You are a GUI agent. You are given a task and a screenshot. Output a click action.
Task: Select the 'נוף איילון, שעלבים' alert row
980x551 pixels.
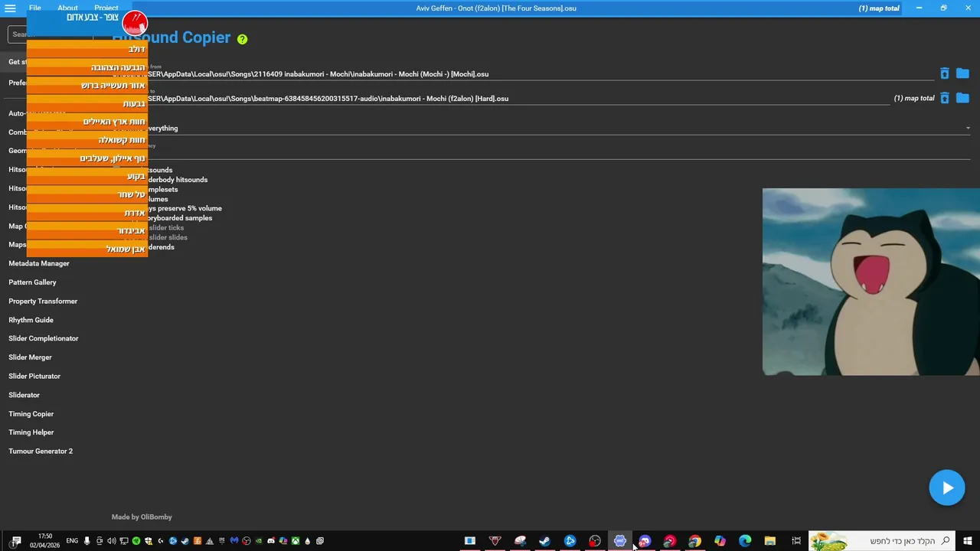[x=87, y=158]
